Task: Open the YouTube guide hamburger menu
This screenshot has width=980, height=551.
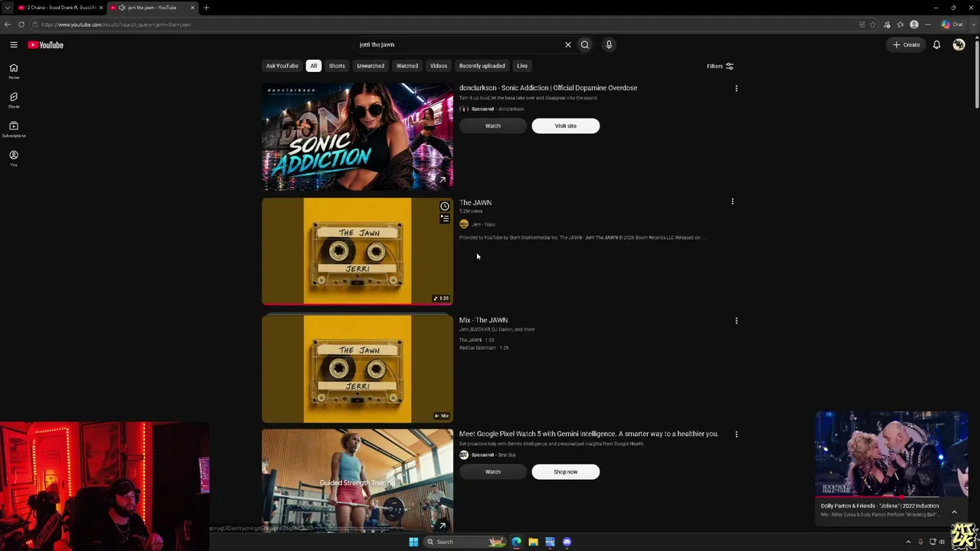Action: (14, 45)
